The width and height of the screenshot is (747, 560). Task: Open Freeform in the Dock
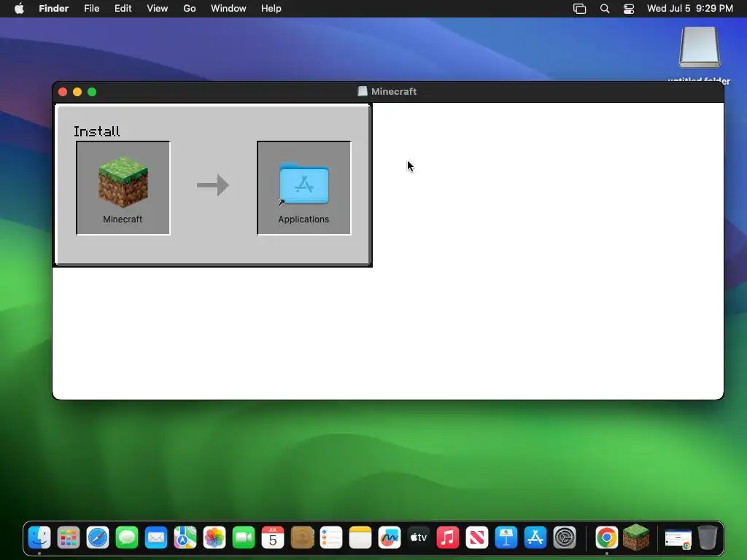(390, 537)
